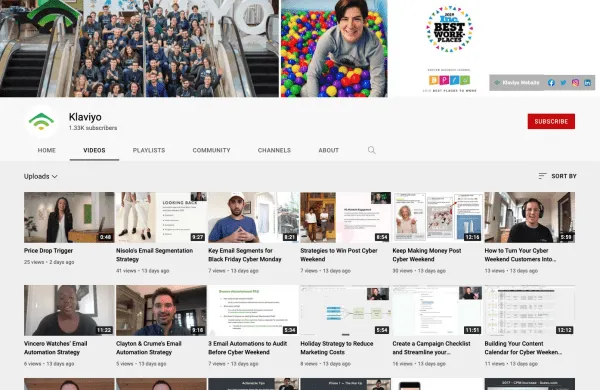Open 3 Email Automations to Audit thumbnail
600x390 pixels.
[253, 310]
